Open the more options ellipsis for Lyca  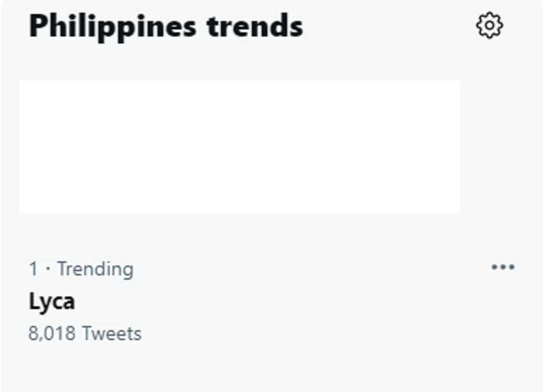(503, 267)
